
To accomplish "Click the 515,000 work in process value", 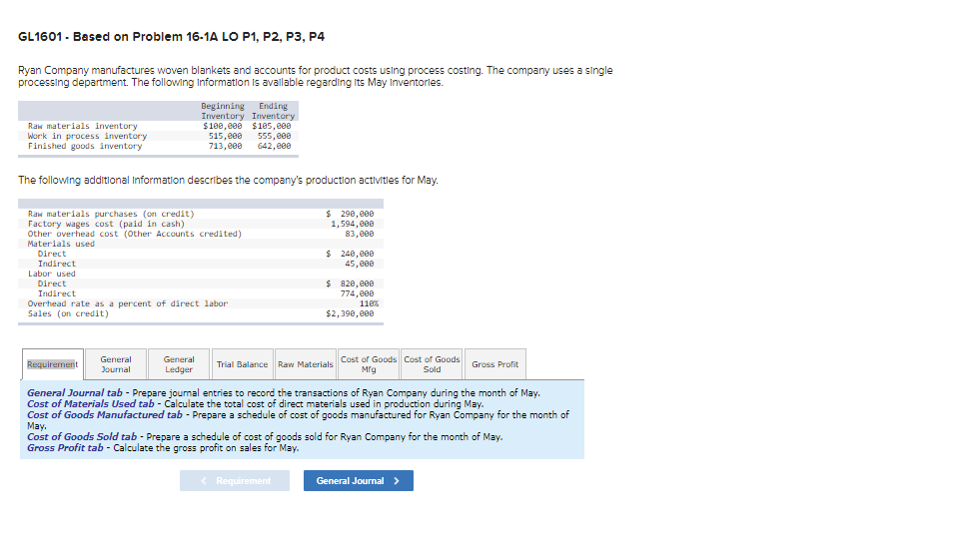I will click(x=225, y=136).
